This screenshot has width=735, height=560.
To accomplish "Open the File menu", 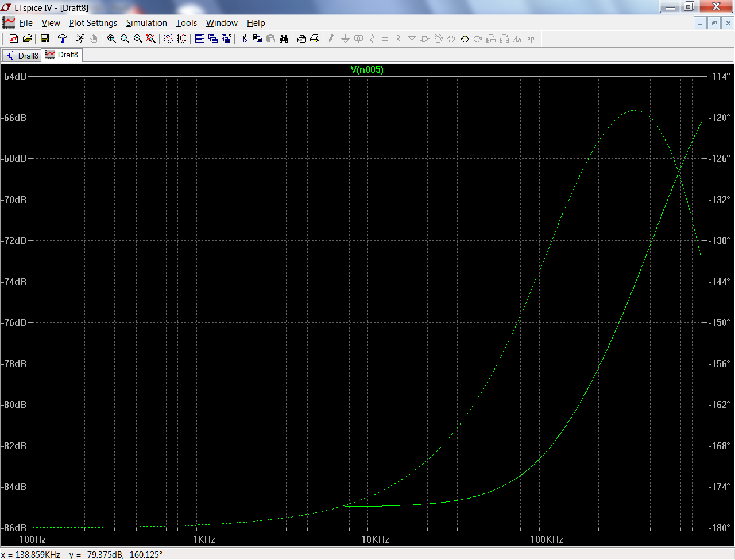I will 26,23.
